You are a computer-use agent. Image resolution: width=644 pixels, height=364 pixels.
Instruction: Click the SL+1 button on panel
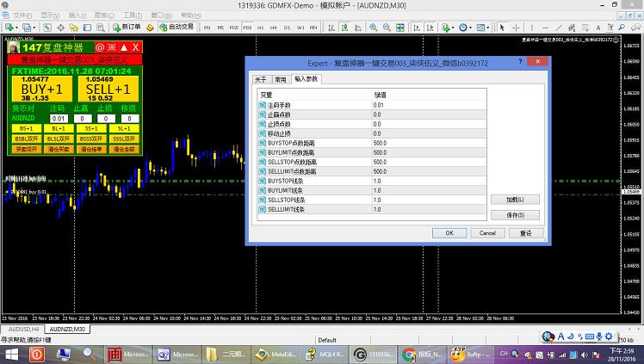click(124, 128)
